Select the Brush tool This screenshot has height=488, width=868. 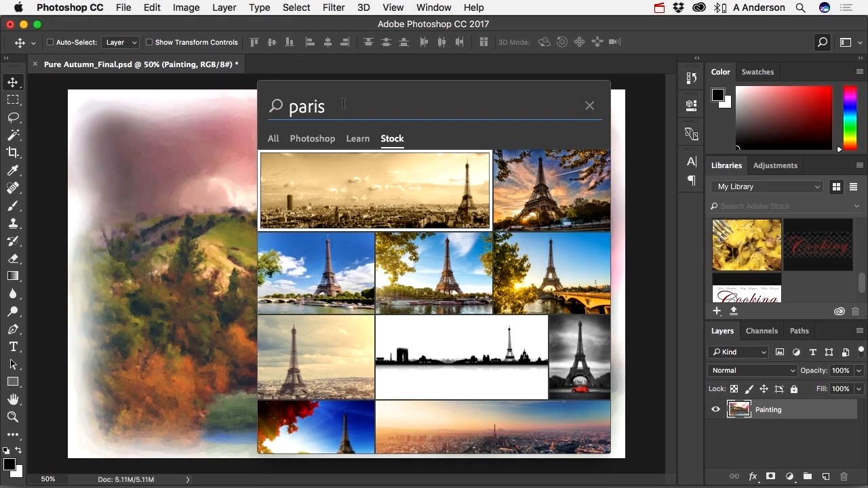13,205
